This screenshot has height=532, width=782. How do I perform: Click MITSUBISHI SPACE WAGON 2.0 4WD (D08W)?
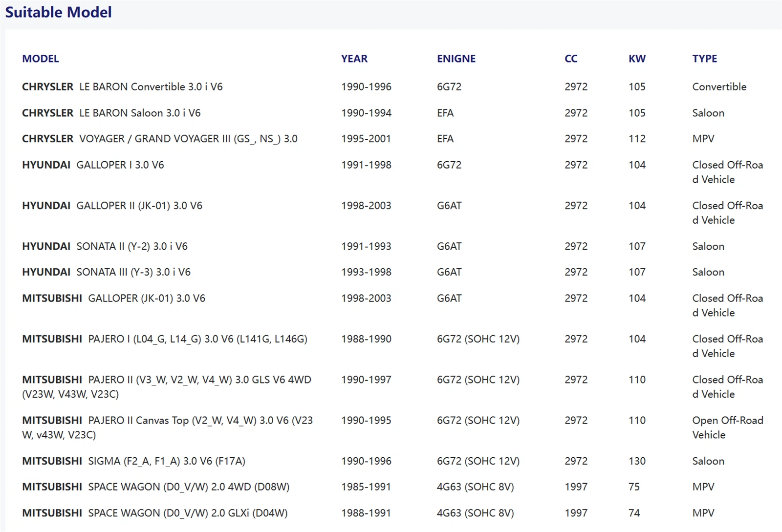pyautogui.click(x=156, y=487)
